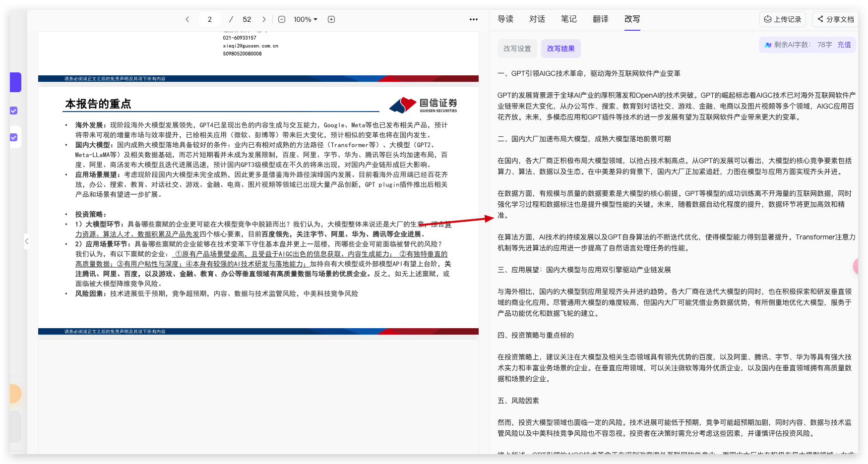The height and width of the screenshot is (464, 868).
Task: Open 改写设置 sub-tab
Action: pos(517,49)
